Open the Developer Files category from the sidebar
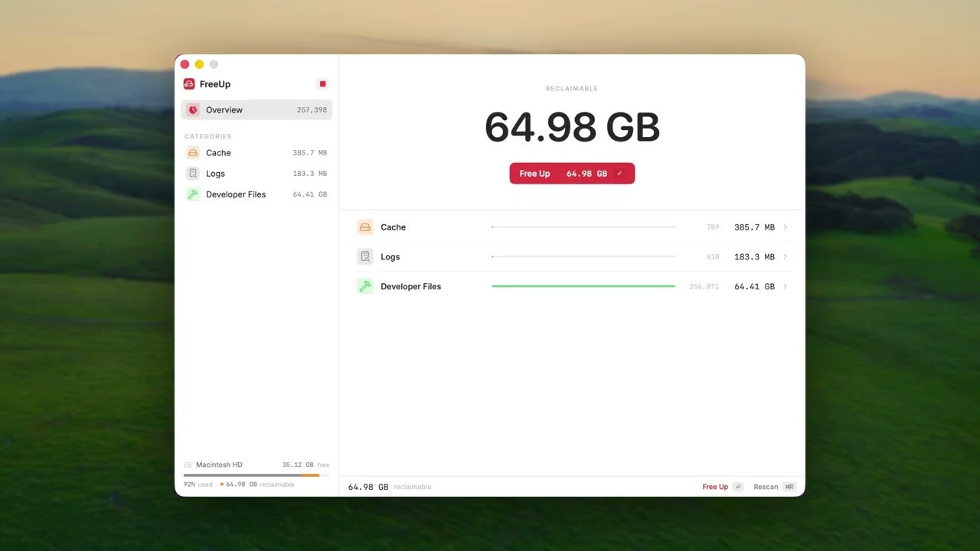 coord(236,194)
